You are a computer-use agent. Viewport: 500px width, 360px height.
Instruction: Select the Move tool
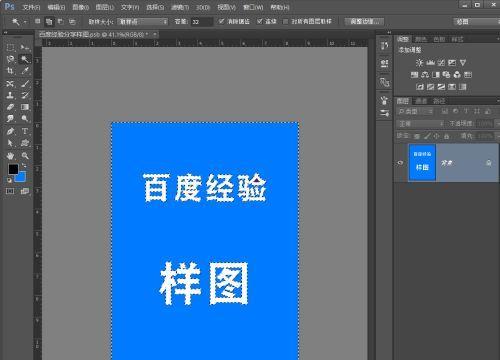[x=25, y=47]
